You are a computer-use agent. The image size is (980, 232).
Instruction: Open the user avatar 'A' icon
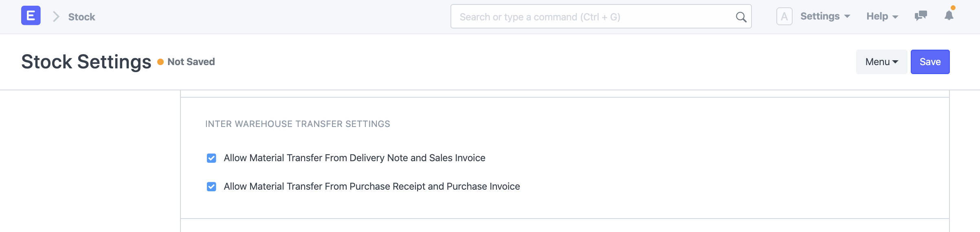(784, 17)
